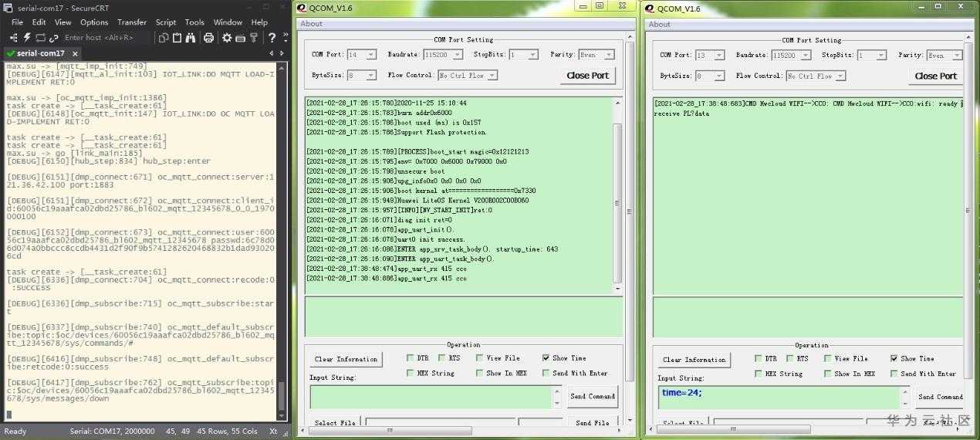Screen dimensions: 980x440
Task: Select the serial-com17 session tab
Action: coord(41,53)
